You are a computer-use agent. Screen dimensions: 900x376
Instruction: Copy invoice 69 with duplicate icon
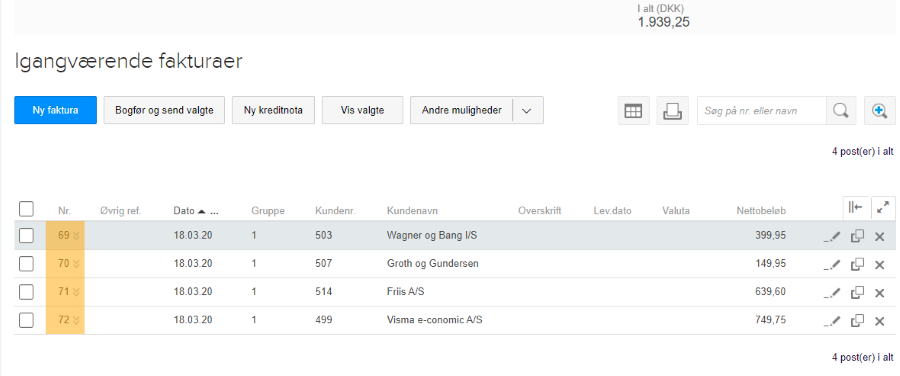[857, 236]
